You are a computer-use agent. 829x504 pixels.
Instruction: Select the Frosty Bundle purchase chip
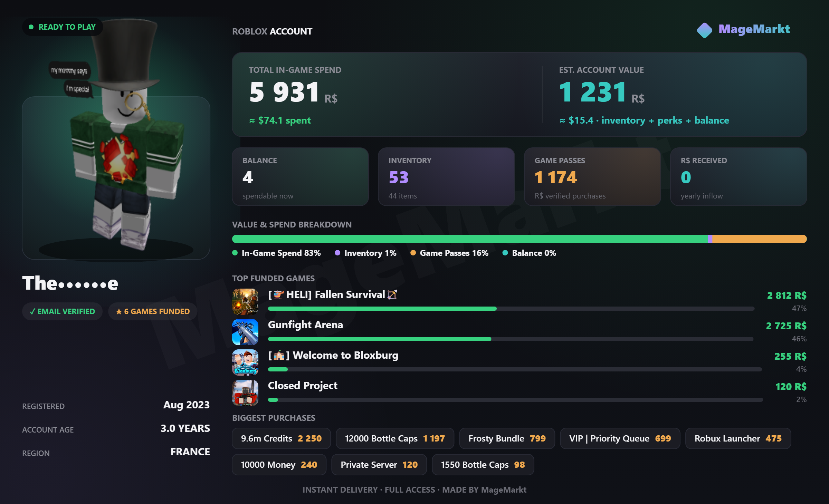pos(507,438)
